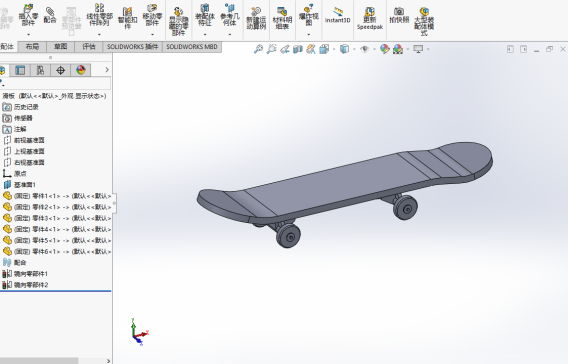Click the Dynamic Annotation Views icon
The image size is (568, 364).
click(311, 49)
